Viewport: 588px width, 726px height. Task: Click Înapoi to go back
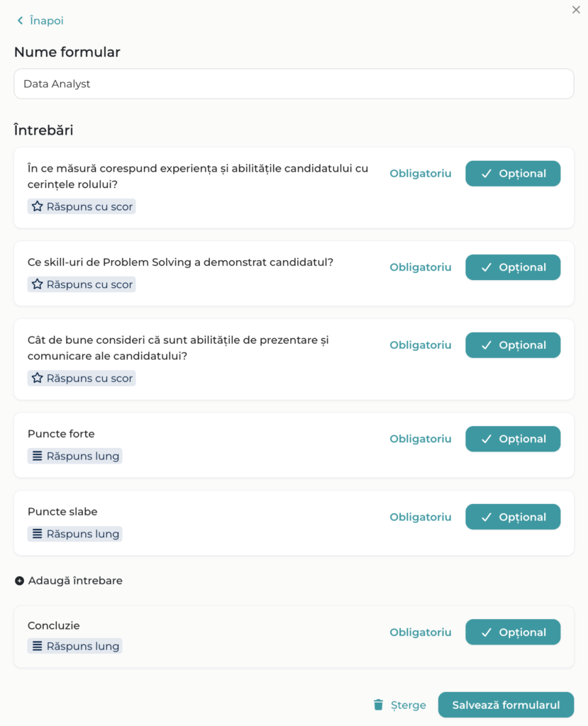(45, 21)
